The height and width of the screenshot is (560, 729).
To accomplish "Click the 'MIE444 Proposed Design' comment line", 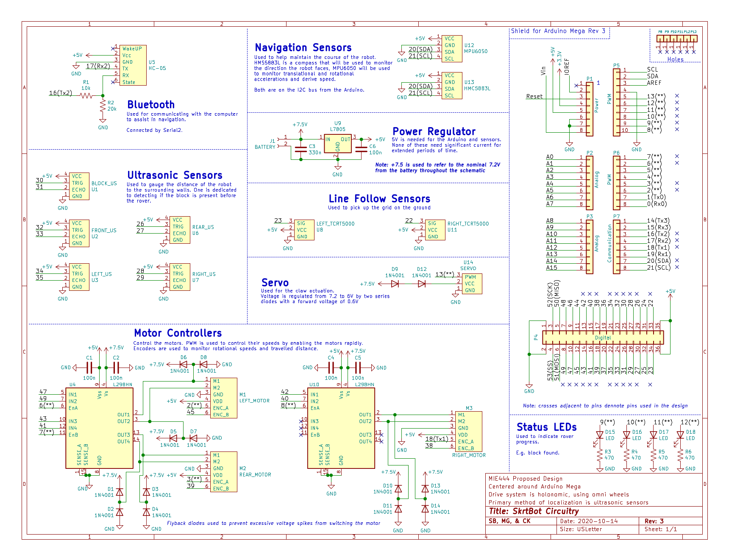I will pos(526,479).
